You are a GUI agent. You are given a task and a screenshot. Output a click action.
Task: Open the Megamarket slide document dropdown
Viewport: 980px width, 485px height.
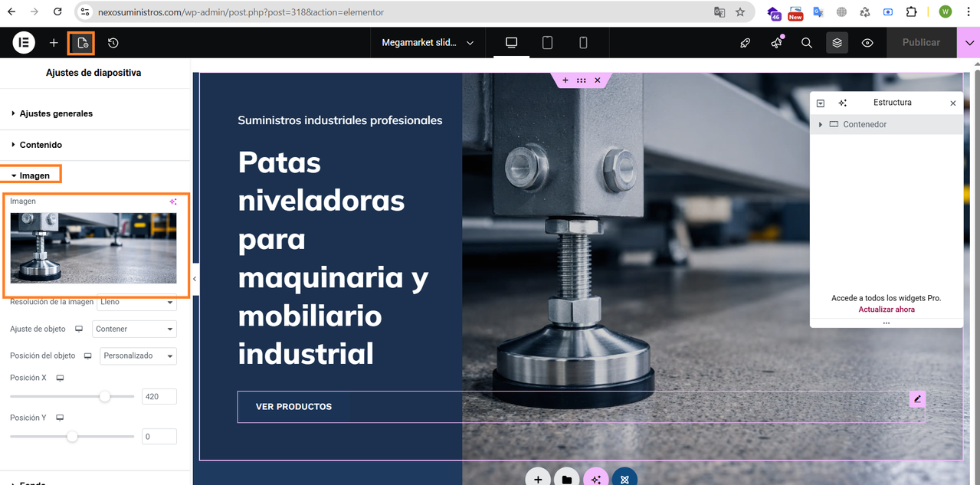[428, 43]
